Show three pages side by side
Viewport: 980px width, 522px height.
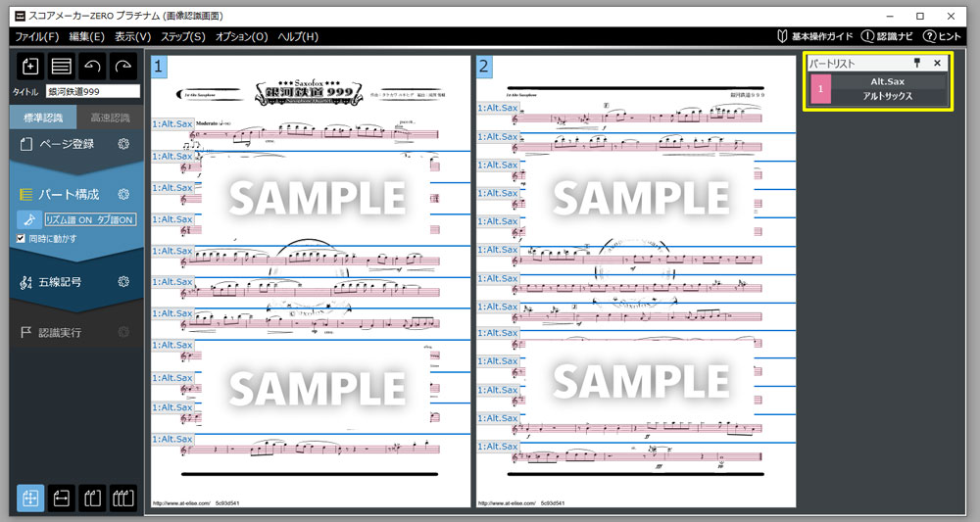tap(123, 498)
